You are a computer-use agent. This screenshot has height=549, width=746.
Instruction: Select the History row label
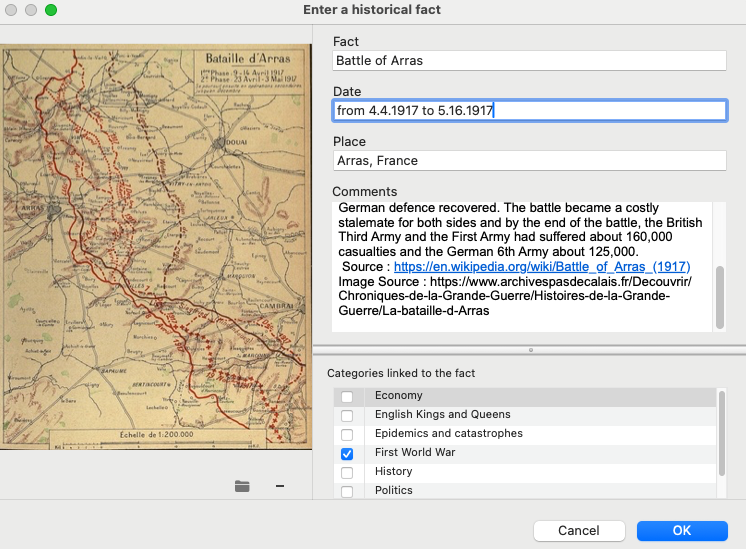[393, 471]
